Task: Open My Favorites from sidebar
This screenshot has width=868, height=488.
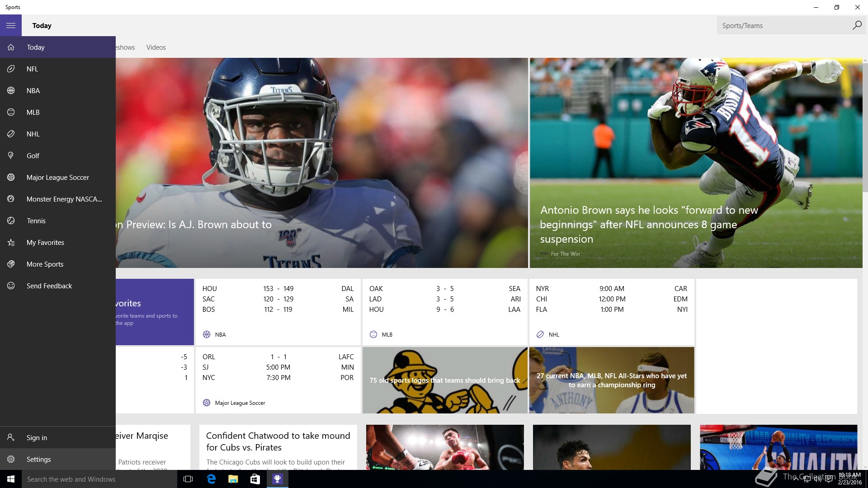Action: pyautogui.click(x=58, y=242)
